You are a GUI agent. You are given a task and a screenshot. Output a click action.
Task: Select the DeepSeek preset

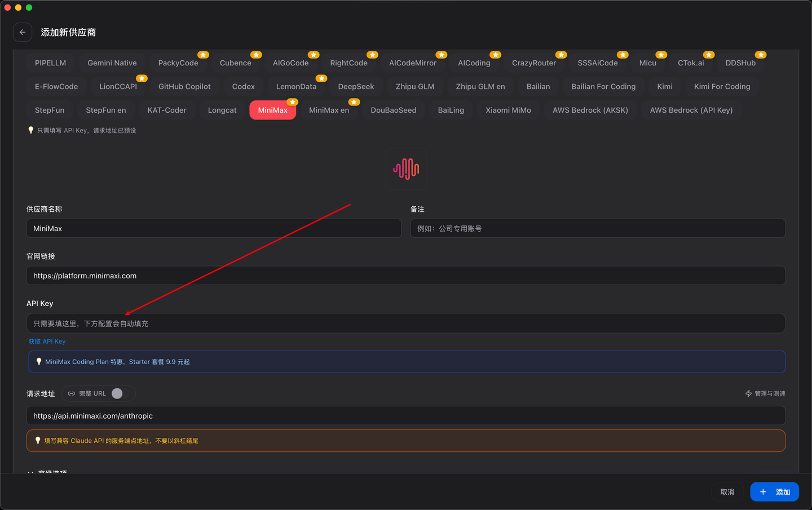(356, 87)
